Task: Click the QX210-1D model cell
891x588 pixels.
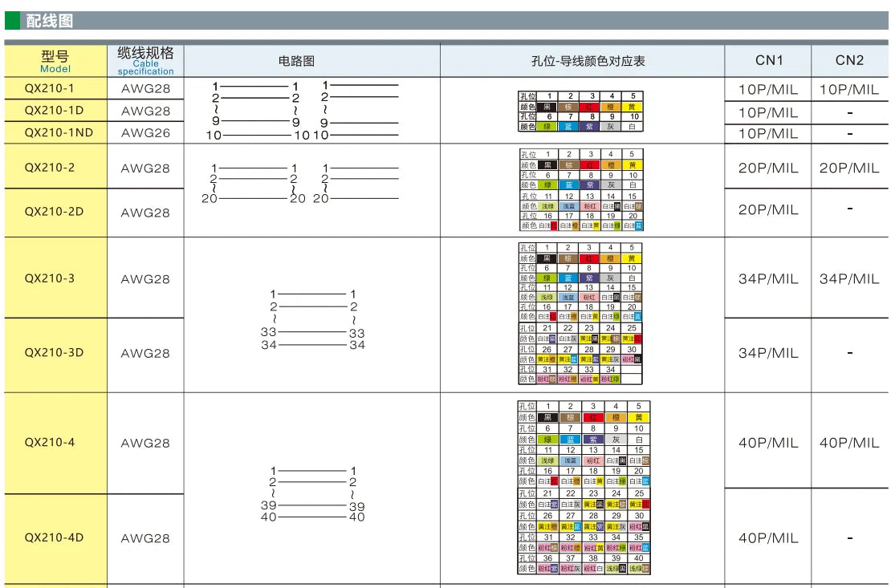Action: (54, 110)
